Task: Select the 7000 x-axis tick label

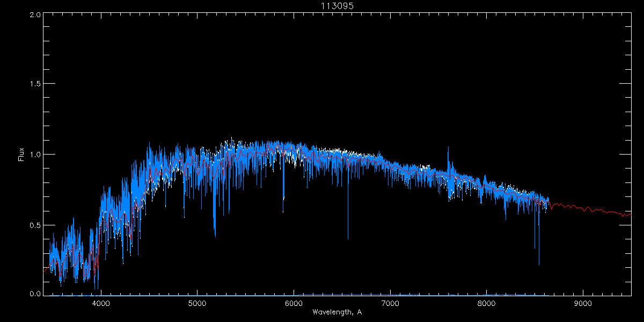Action: (390, 303)
